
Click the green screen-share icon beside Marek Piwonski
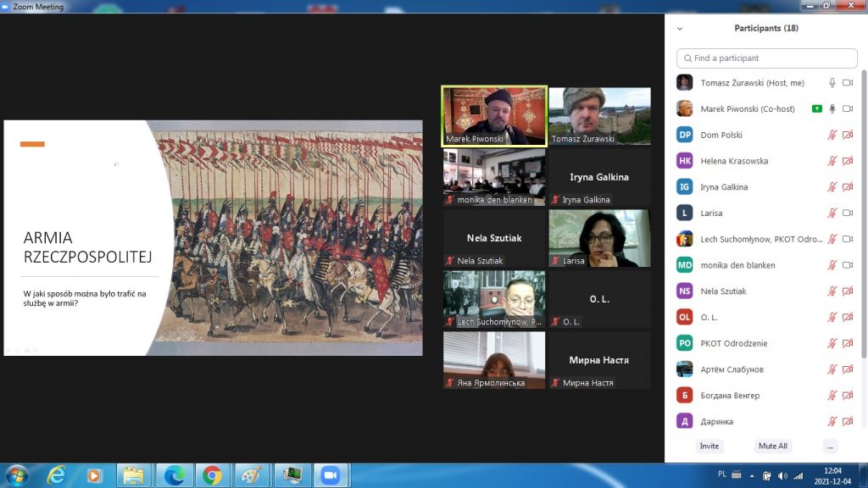816,108
